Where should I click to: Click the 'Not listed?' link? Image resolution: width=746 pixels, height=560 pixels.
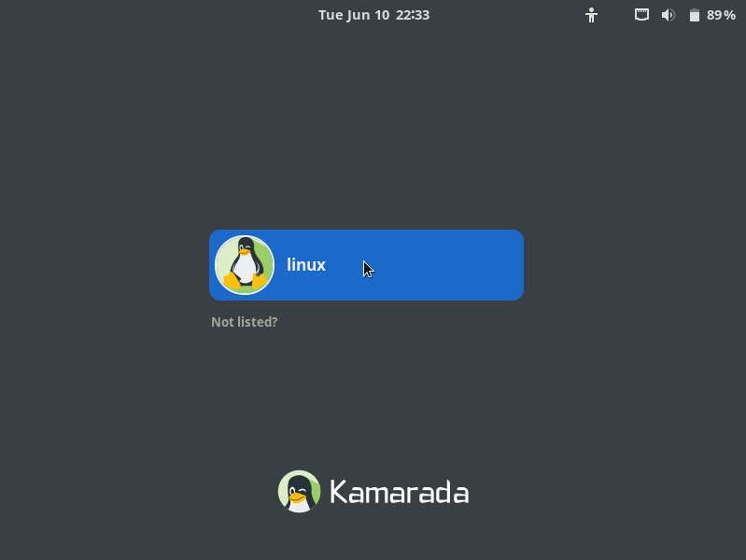click(244, 322)
